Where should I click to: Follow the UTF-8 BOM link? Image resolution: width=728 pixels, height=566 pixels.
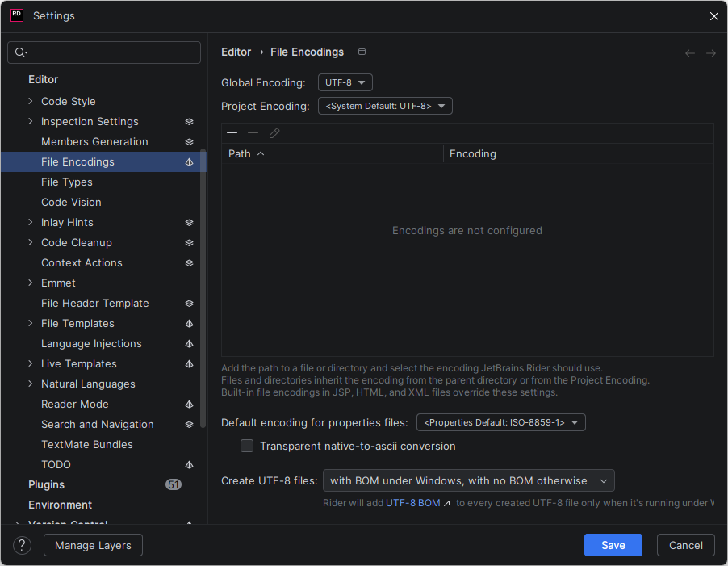coord(414,501)
